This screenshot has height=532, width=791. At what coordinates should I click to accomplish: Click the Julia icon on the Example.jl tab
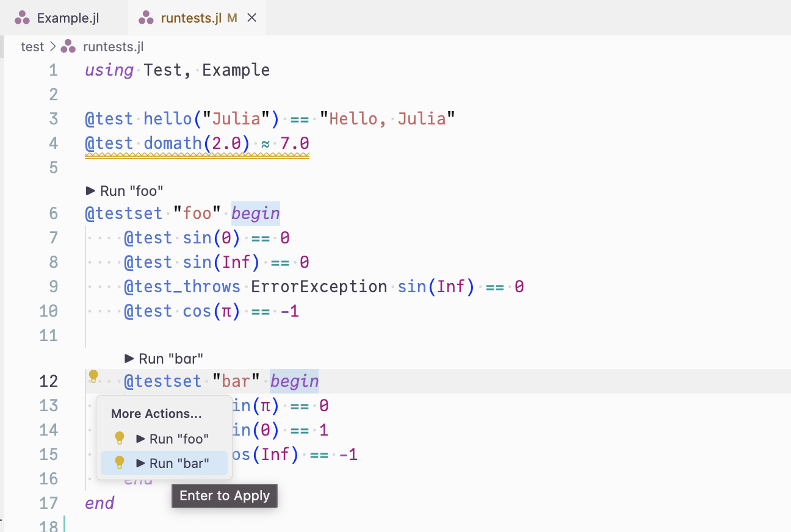pos(22,17)
